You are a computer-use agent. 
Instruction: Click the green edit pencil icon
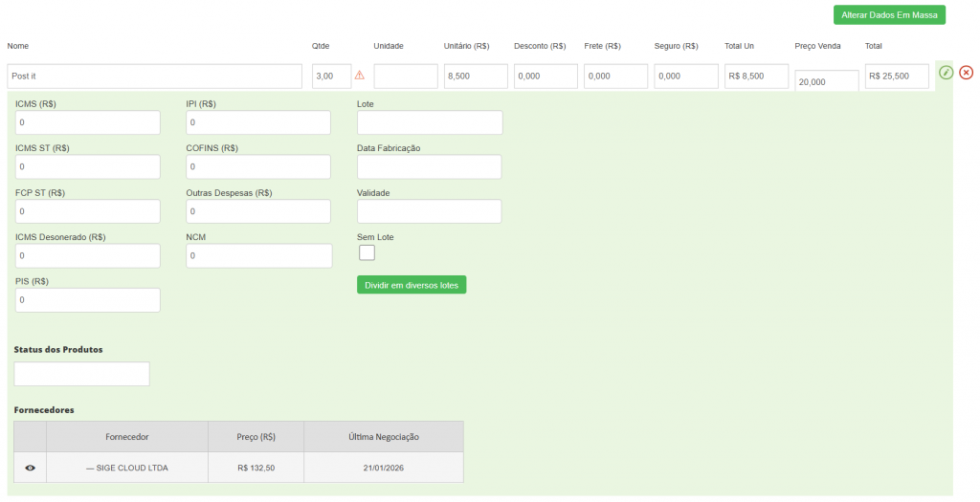click(946, 73)
